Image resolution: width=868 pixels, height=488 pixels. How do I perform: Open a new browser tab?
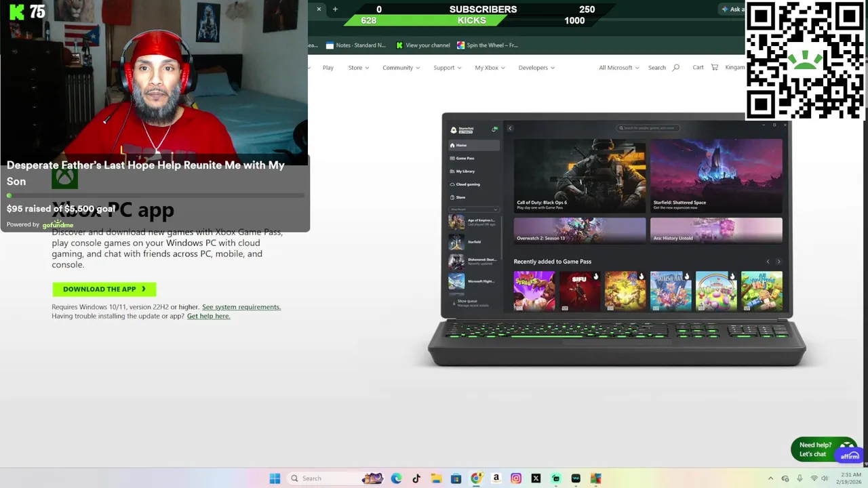click(x=335, y=9)
